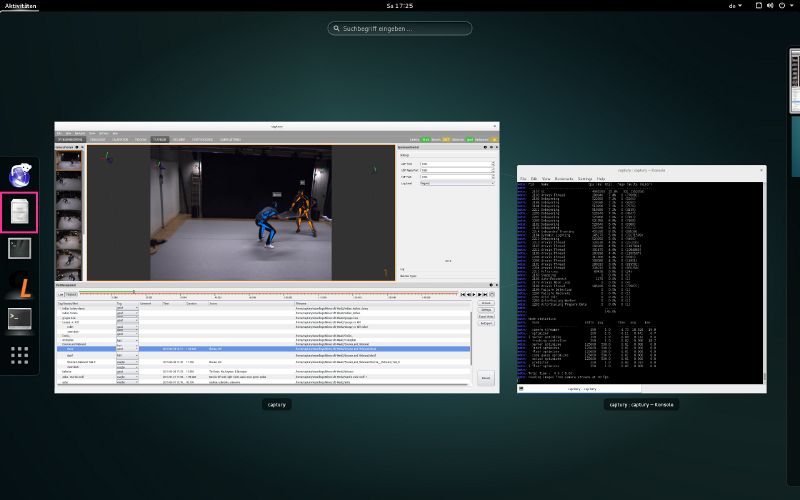Jump to start in captury playback controls

pos(463,294)
